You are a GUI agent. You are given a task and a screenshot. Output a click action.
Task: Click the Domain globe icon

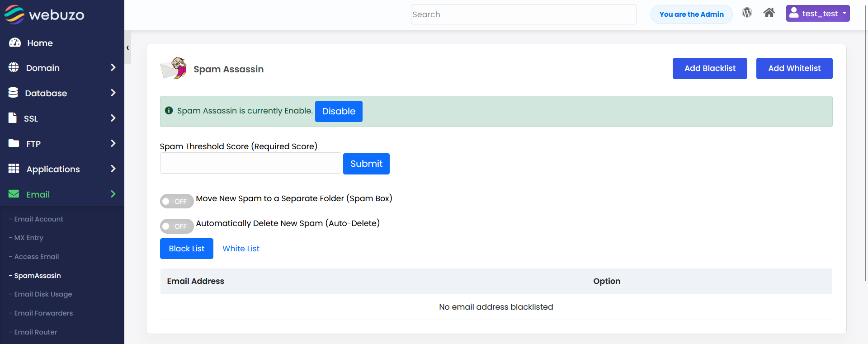(14, 67)
